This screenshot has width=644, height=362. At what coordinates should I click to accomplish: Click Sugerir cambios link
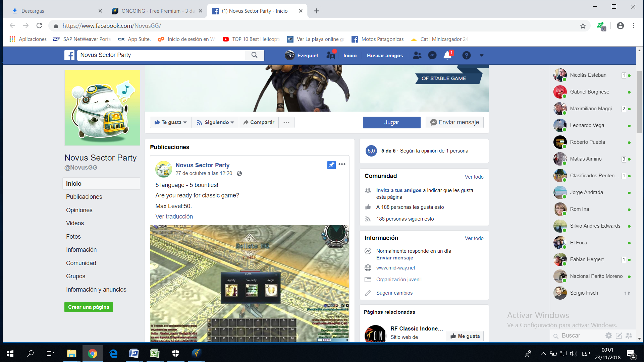point(394,293)
